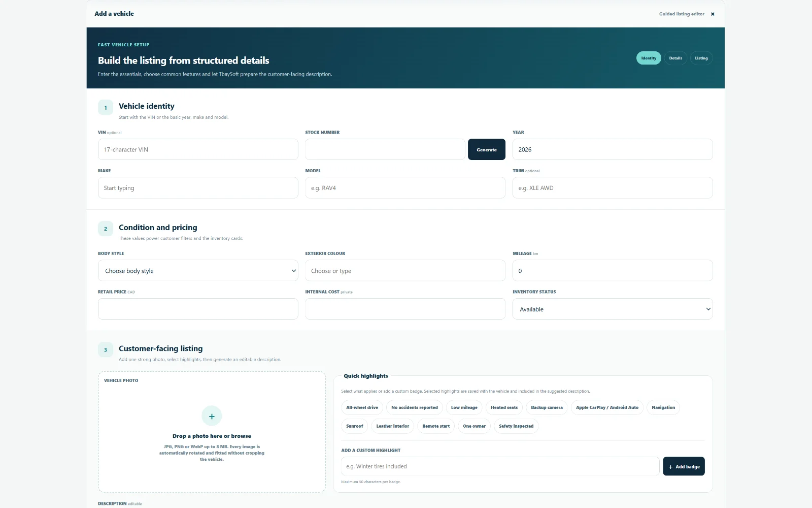Toggle Navigation highlight chip
The width and height of the screenshot is (812, 508).
coord(663,407)
